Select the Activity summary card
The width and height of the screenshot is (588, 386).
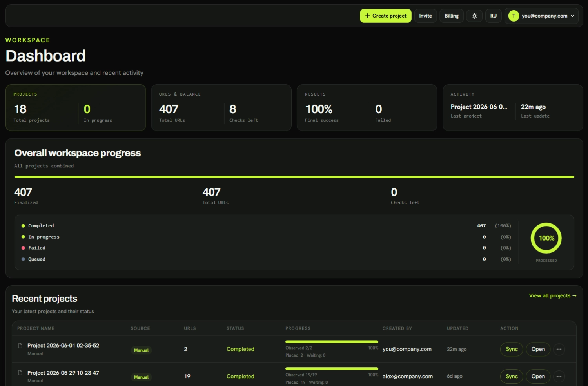pyautogui.click(x=513, y=108)
